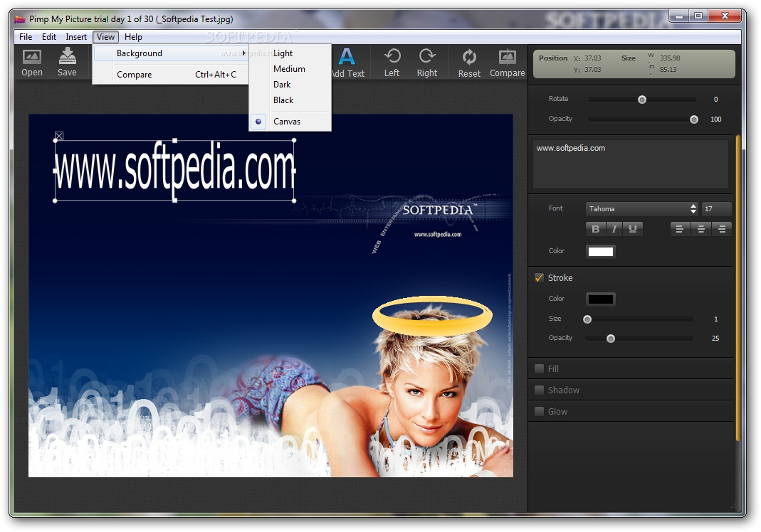Viewport: 761px width, 532px height.
Task: Open the Tahoma font dropdown
Action: pyautogui.click(x=641, y=208)
